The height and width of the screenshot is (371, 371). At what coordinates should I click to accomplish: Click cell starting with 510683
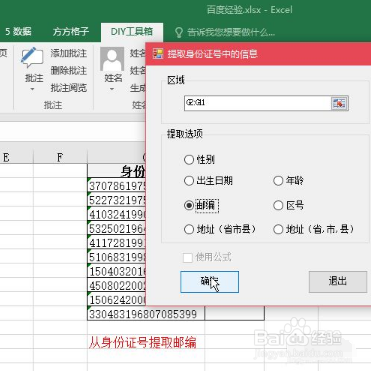117,257
